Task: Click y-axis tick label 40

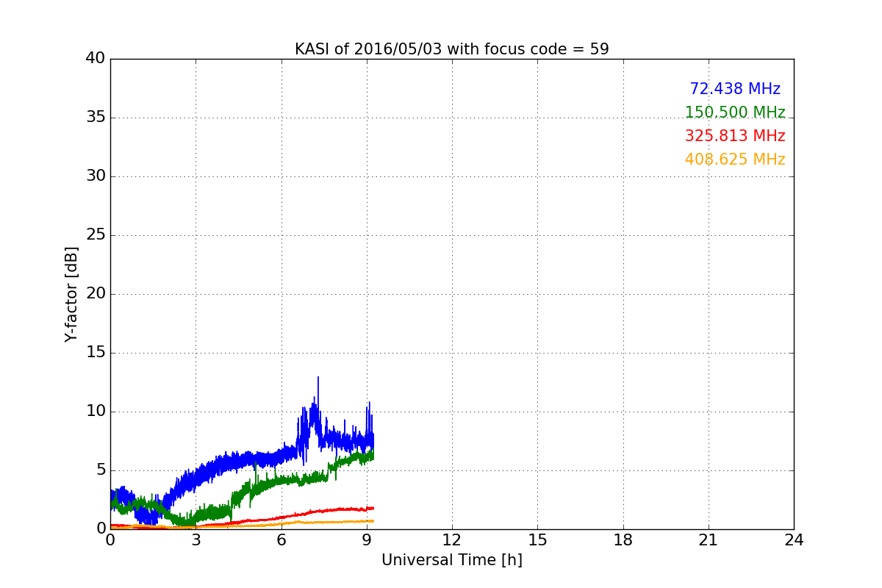Action: point(96,59)
